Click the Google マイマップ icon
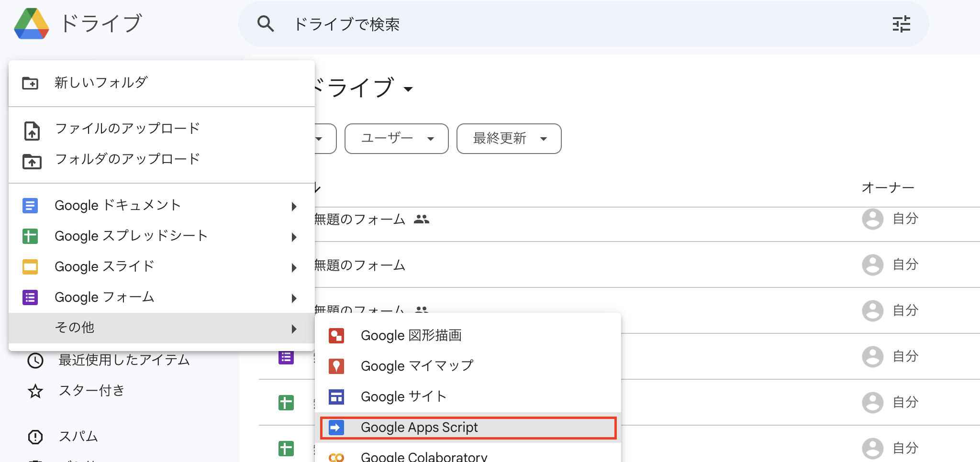The image size is (980, 462). [337, 366]
